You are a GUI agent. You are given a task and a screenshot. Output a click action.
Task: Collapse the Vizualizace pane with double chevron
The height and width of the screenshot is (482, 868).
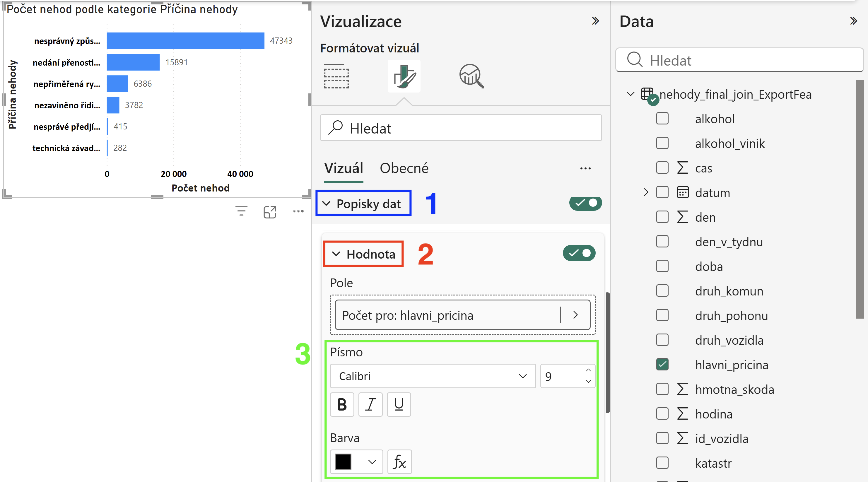click(595, 21)
